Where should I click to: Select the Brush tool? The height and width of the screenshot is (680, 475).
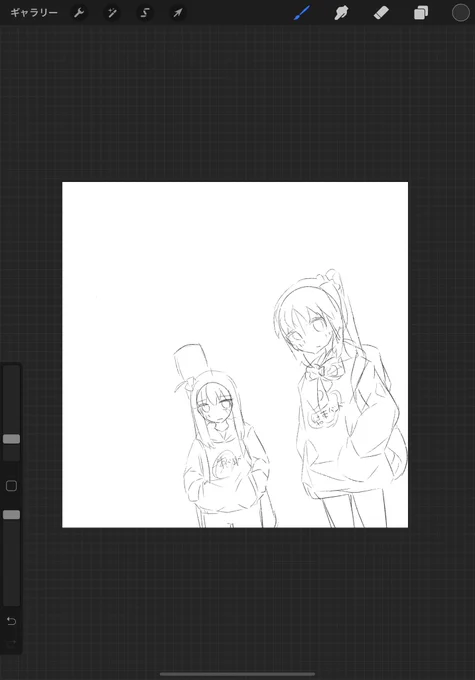click(302, 13)
